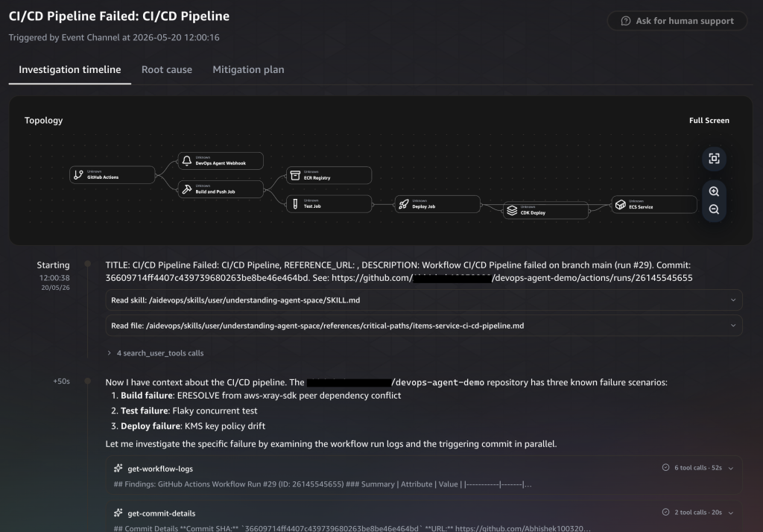Click the Build and Push Job hammer icon
Image resolution: width=763 pixels, height=532 pixels.
click(x=187, y=189)
